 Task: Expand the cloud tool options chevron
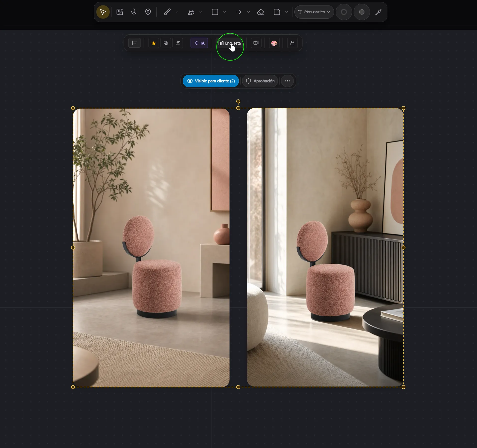click(201, 12)
